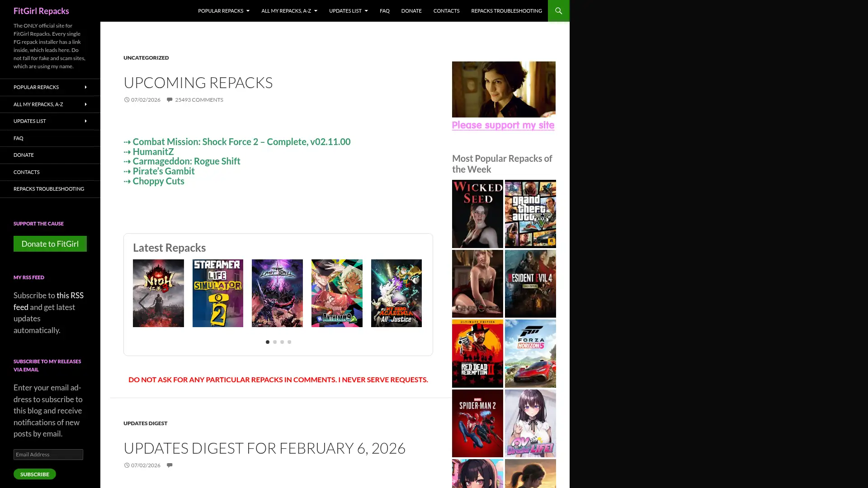Open CONTACTS in the top navigation
This screenshot has height=488, width=868.
(446, 11)
